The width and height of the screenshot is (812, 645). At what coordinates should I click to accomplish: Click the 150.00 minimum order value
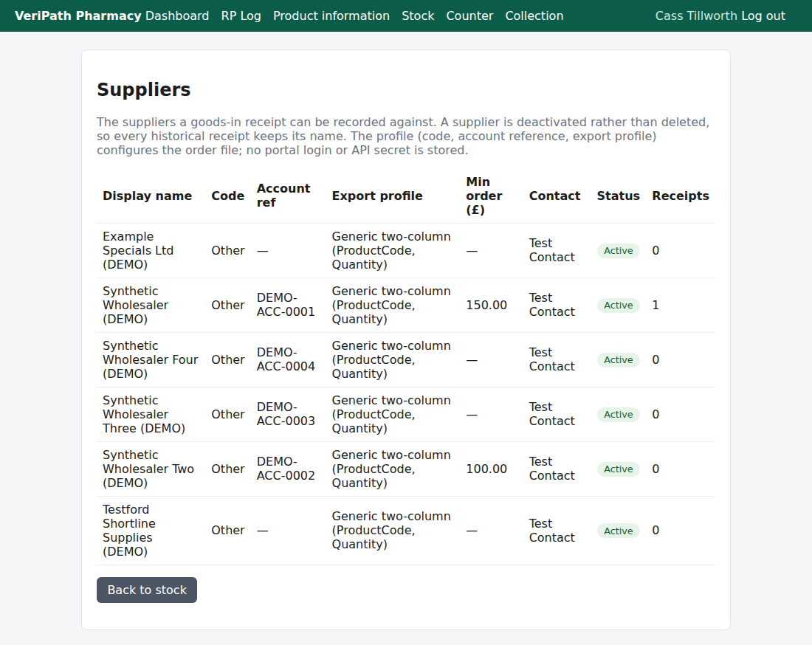486,305
